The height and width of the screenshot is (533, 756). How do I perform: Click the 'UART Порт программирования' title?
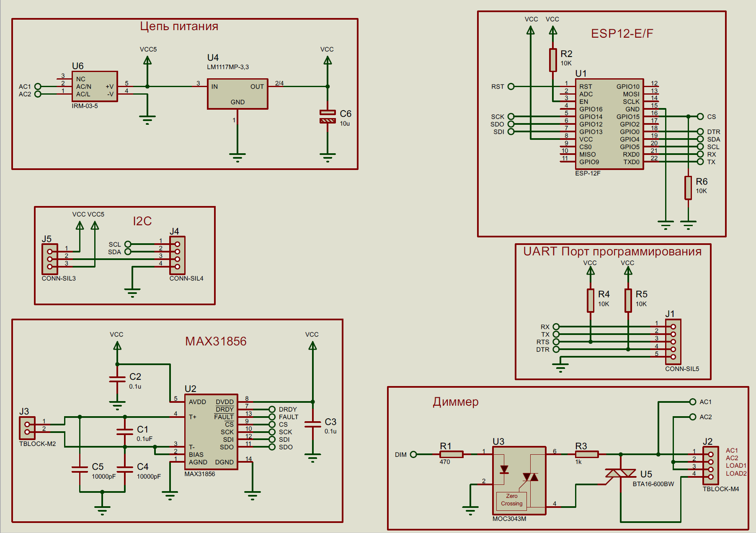(612, 252)
